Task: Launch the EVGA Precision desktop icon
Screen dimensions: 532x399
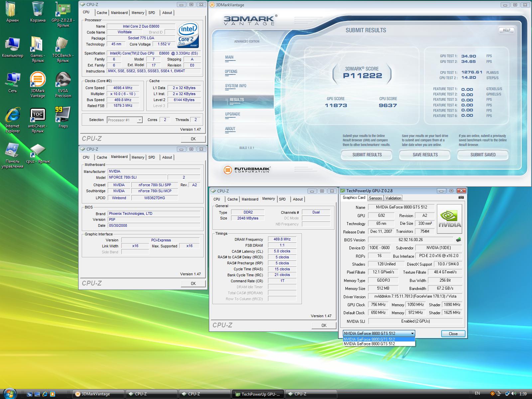Action: (x=63, y=85)
